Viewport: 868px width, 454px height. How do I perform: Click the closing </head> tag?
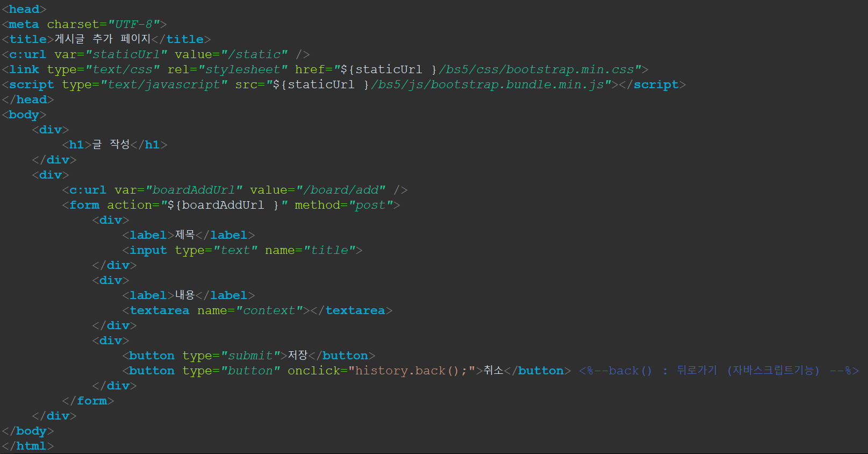tap(28, 100)
